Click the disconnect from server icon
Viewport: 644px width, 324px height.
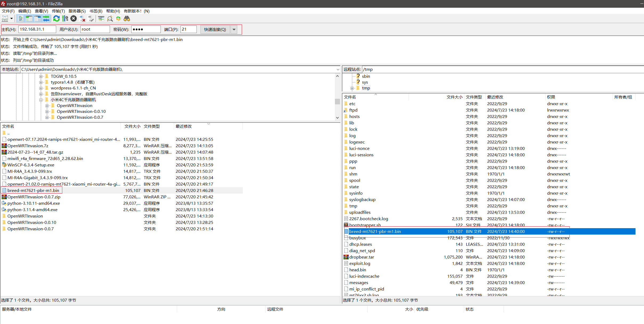tap(82, 18)
